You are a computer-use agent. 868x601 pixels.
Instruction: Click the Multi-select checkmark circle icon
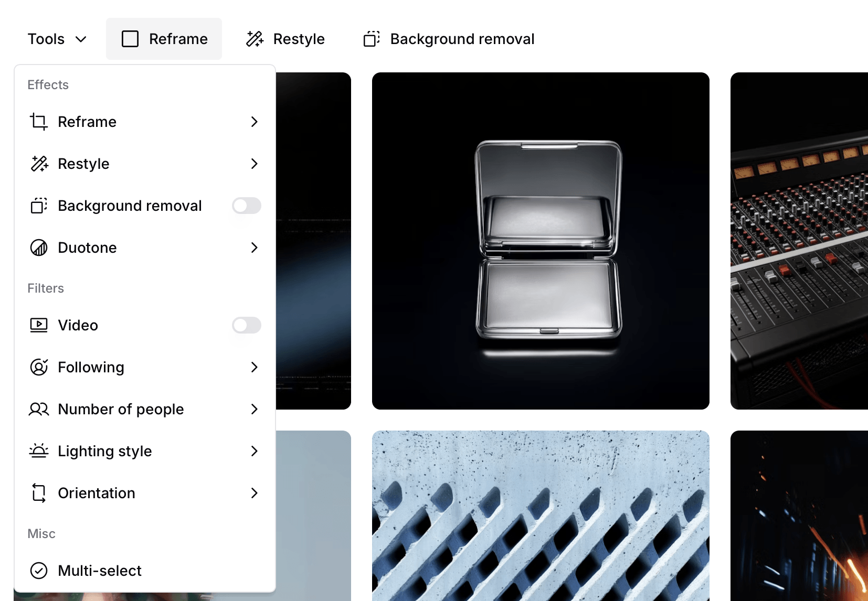pos(39,571)
